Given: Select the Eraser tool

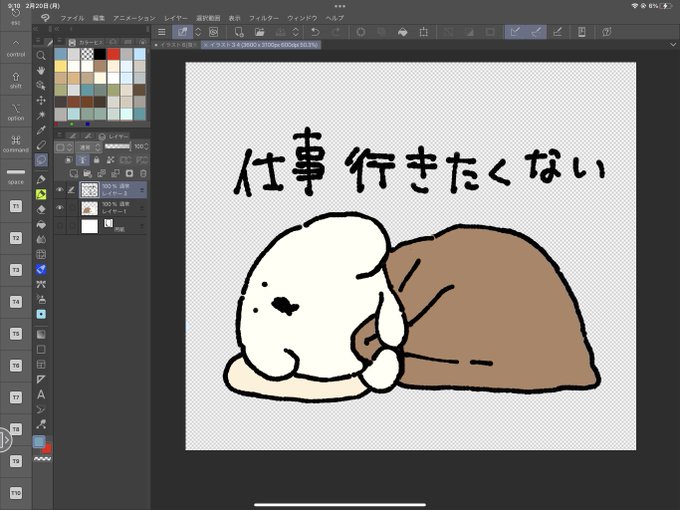Looking at the screenshot, I should tap(41, 209).
